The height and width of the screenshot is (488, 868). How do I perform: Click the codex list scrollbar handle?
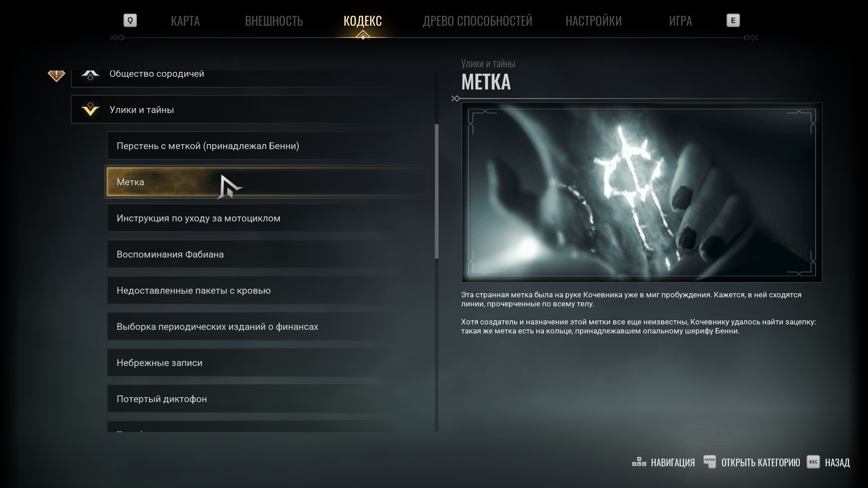point(437,191)
